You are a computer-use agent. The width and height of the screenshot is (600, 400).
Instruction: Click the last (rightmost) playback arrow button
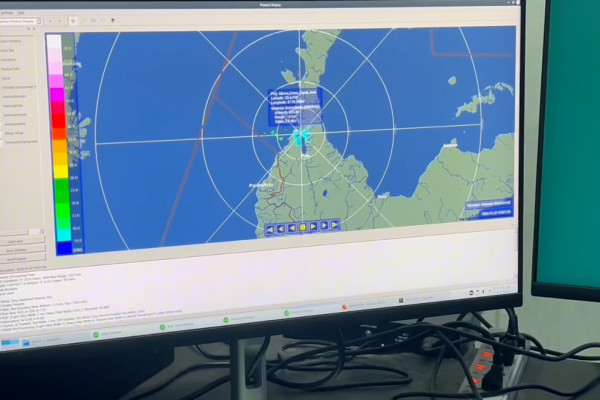coord(335,226)
